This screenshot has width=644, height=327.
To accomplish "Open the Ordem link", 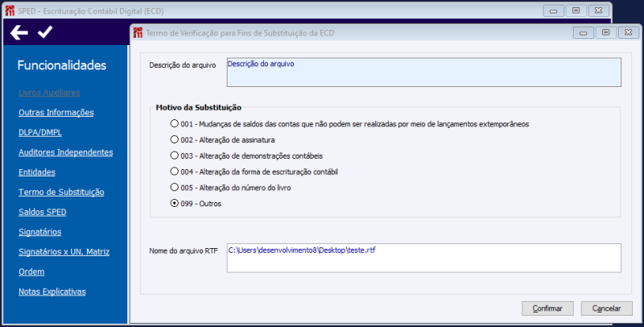I will tap(31, 272).
